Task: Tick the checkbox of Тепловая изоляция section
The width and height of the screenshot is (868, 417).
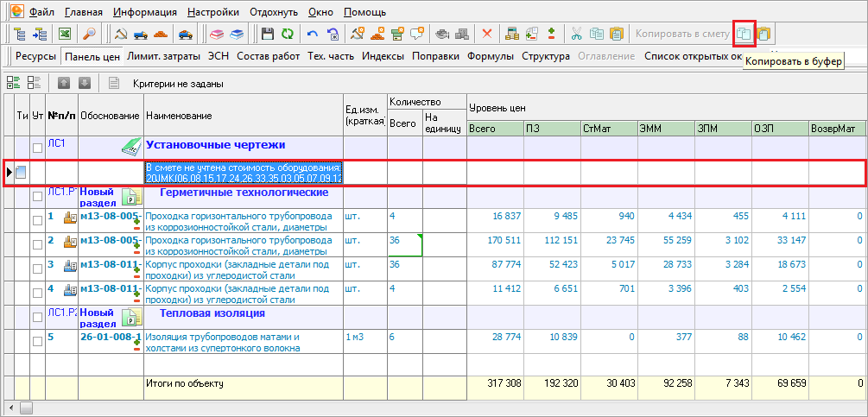Action: [x=37, y=318]
